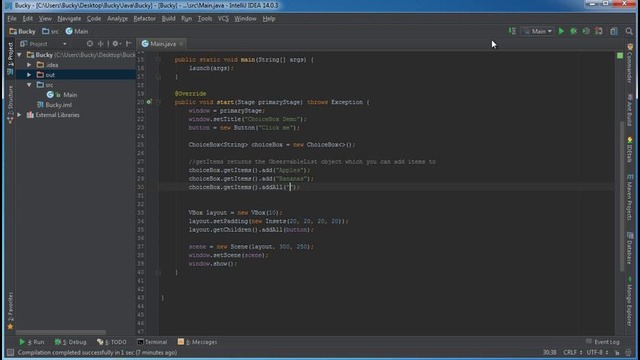Open Project panel gear settings
Screen dimensions: 640x360
click(x=116, y=44)
